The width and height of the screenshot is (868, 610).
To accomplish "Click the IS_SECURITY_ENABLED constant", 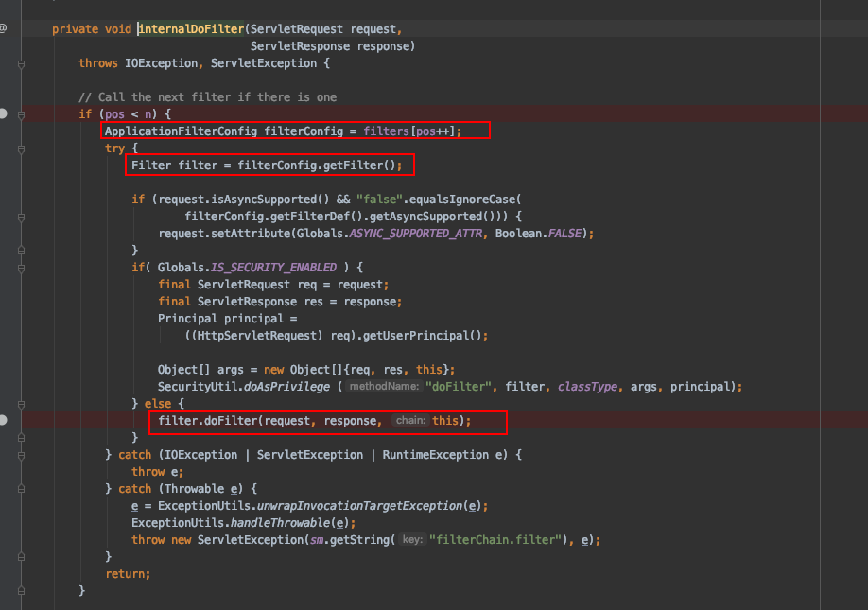I will pos(273,268).
